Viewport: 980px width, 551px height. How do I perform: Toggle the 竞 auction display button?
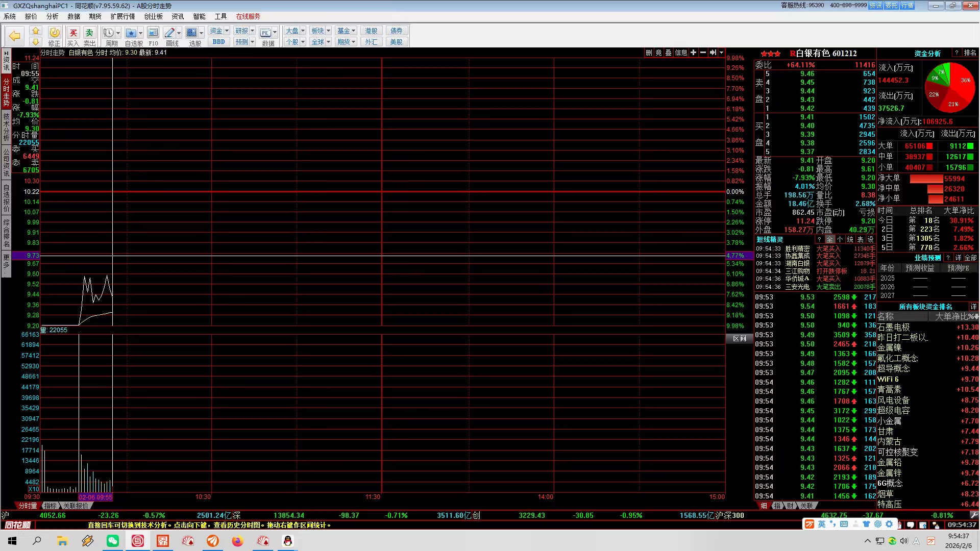tap(658, 53)
